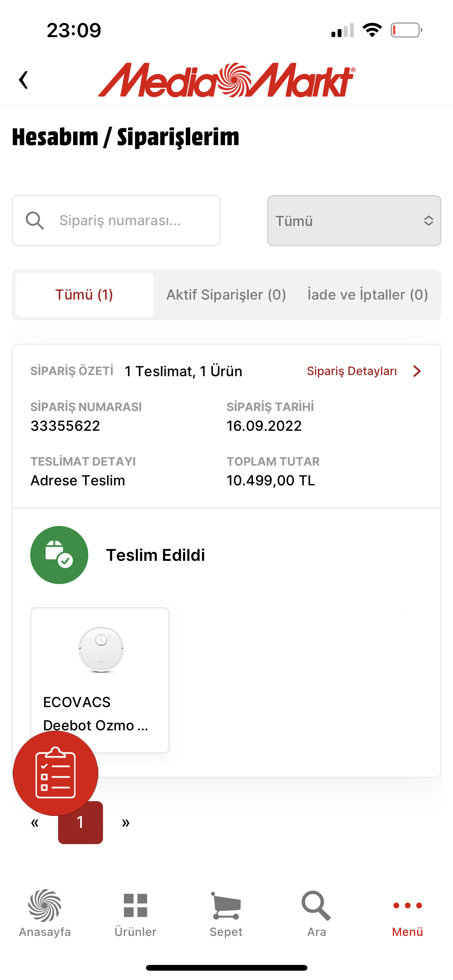
Task: Select the Tümü (1) tab
Action: click(x=84, y=295)
